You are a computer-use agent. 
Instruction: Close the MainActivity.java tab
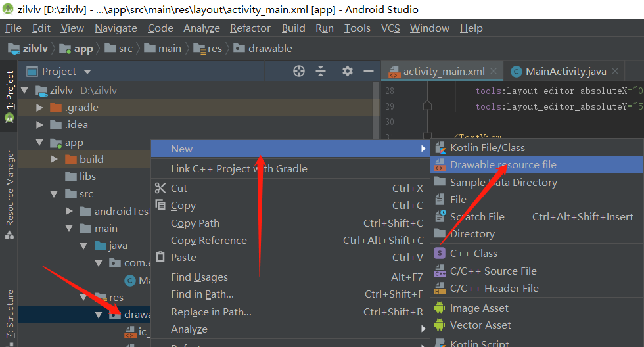pos(615,71)
